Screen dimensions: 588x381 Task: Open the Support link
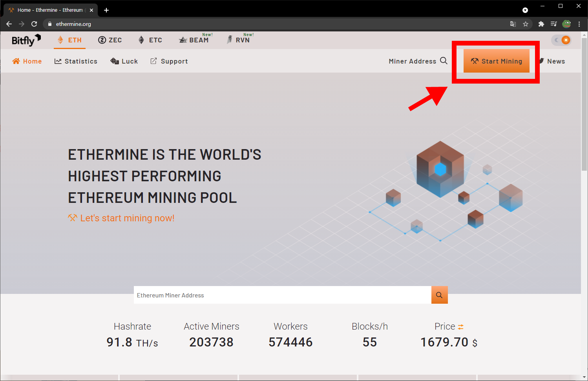click(x=169, y=61)
